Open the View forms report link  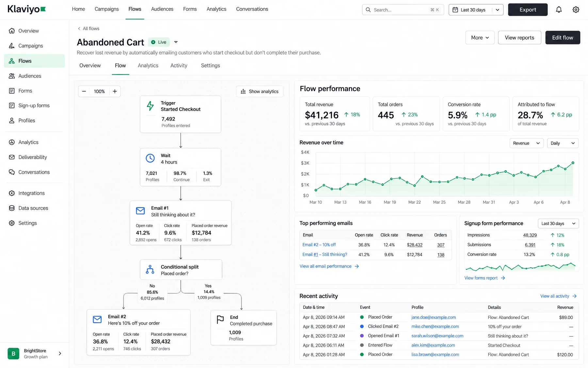click(x=485, y=278)
